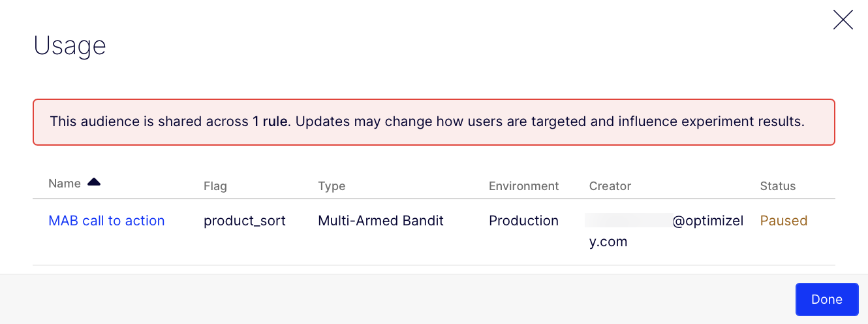Click the Creator column header

(x=610, y=186)
